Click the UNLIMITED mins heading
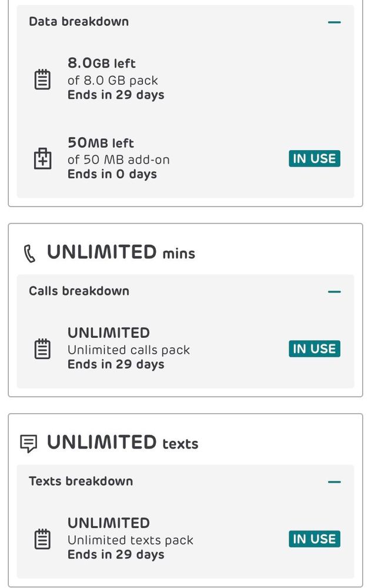The image size is (371, 588). click(121, 253)
